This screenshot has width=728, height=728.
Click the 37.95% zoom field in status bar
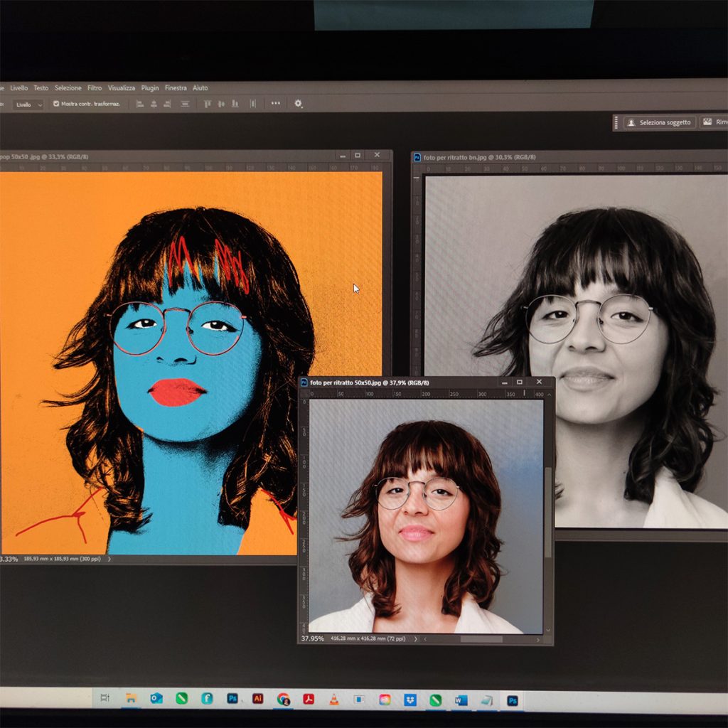pyautogui.click(x=312, y=639)
